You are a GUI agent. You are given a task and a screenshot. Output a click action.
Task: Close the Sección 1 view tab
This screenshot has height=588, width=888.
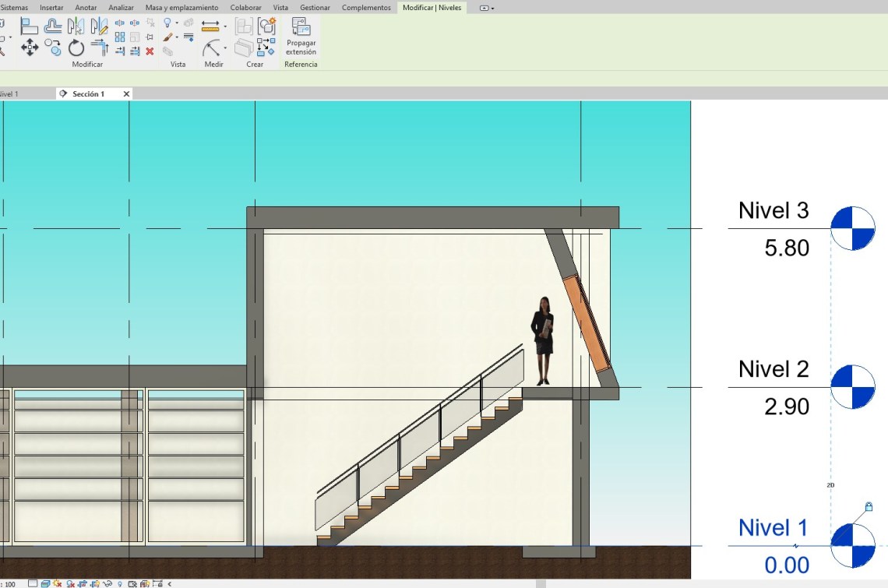pos(126,93)
